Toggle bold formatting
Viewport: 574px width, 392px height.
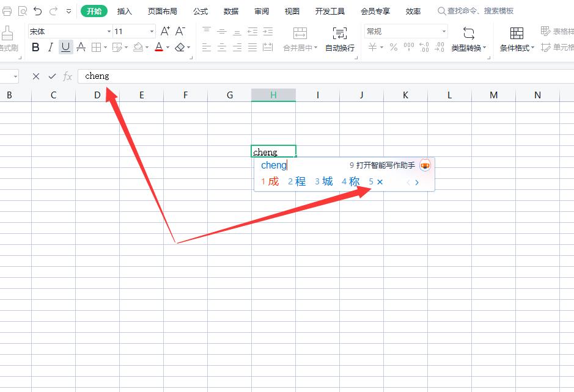(35, 47)
